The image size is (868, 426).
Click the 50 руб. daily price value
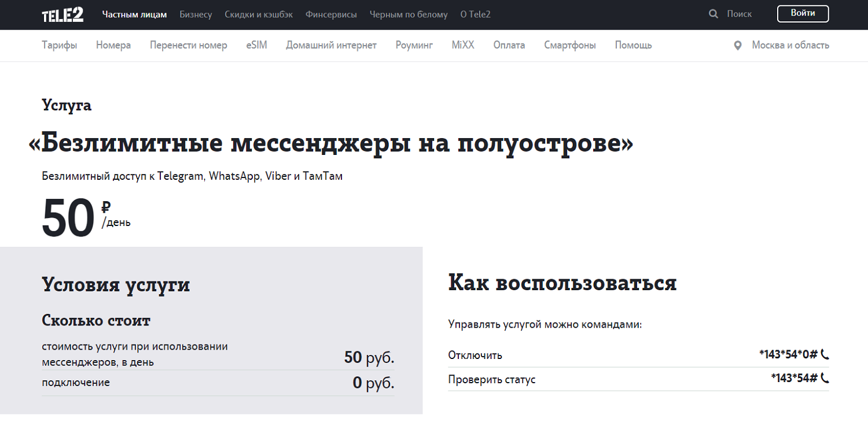[x=369, y=358]
